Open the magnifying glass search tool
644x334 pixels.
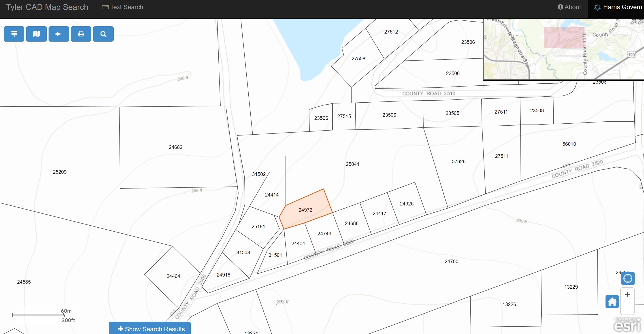(103, 34)
